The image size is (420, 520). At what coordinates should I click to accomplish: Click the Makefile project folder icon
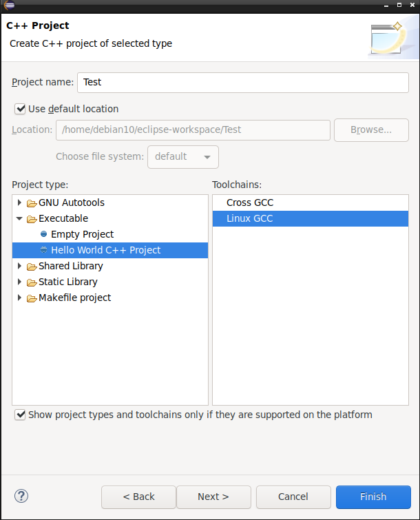(x=32, y=298)
